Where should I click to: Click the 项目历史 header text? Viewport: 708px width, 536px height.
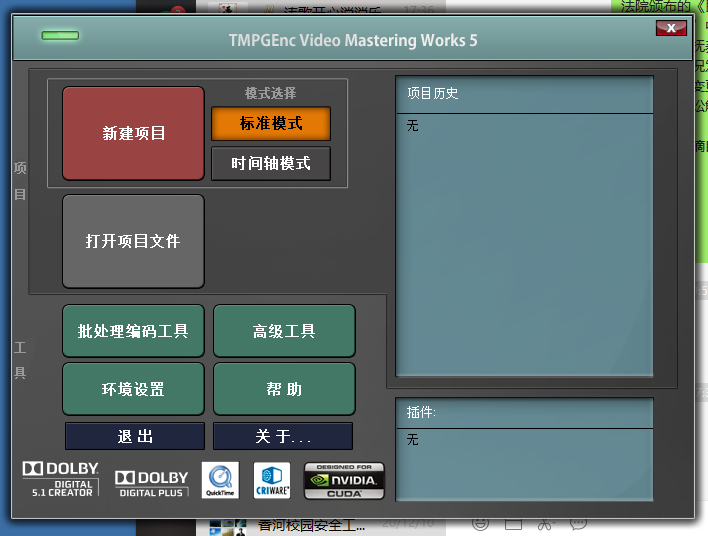[433, 93]
